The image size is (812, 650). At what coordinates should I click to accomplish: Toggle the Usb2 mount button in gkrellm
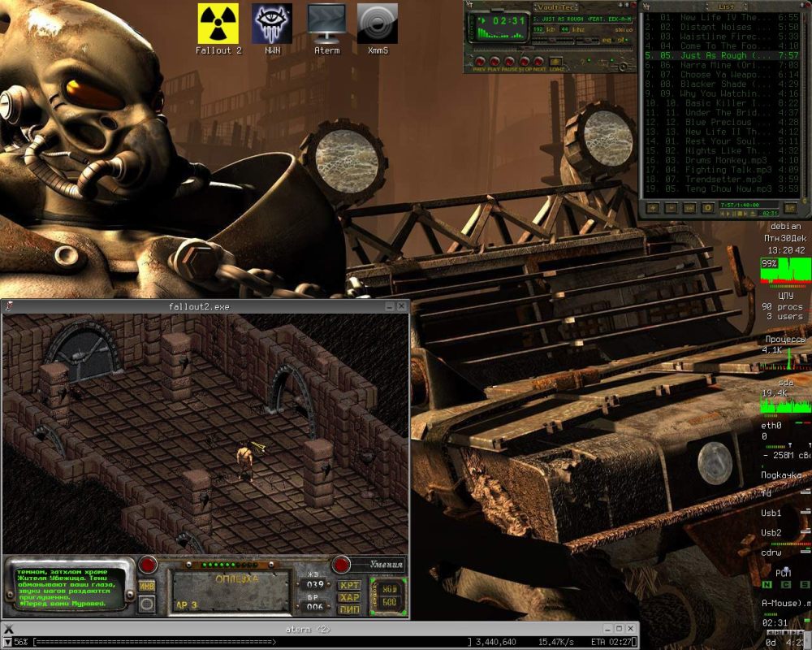[x=806, y=531]
